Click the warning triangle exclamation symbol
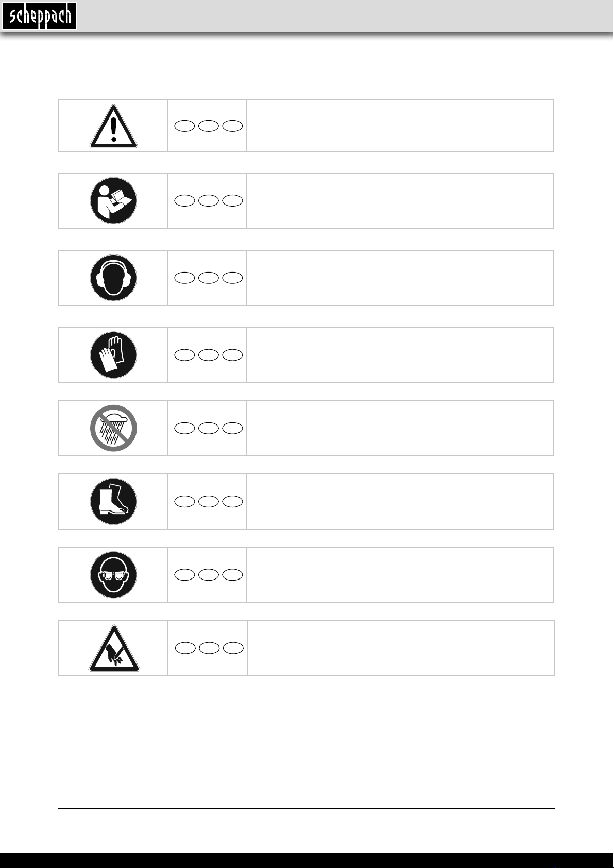 tap(113, 127)
